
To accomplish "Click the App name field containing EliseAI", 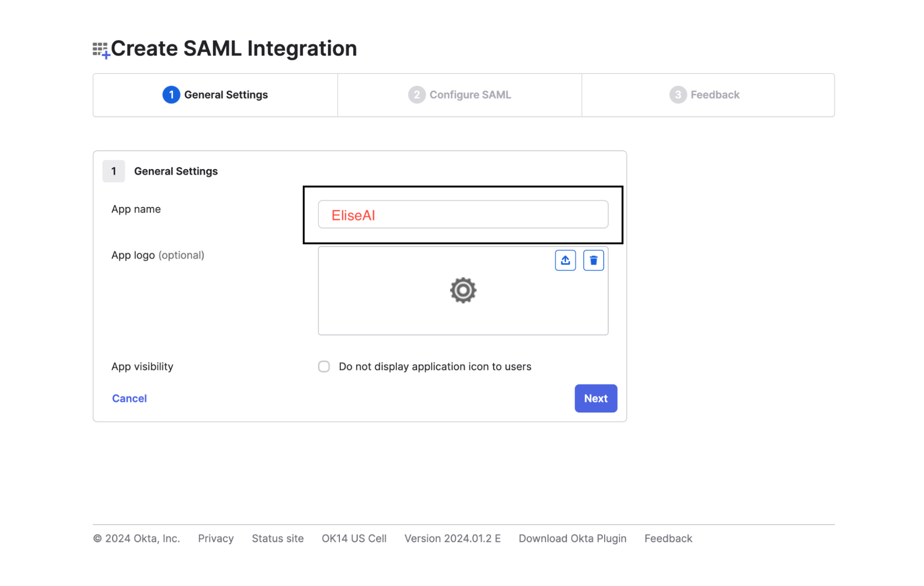I will 463,214.
